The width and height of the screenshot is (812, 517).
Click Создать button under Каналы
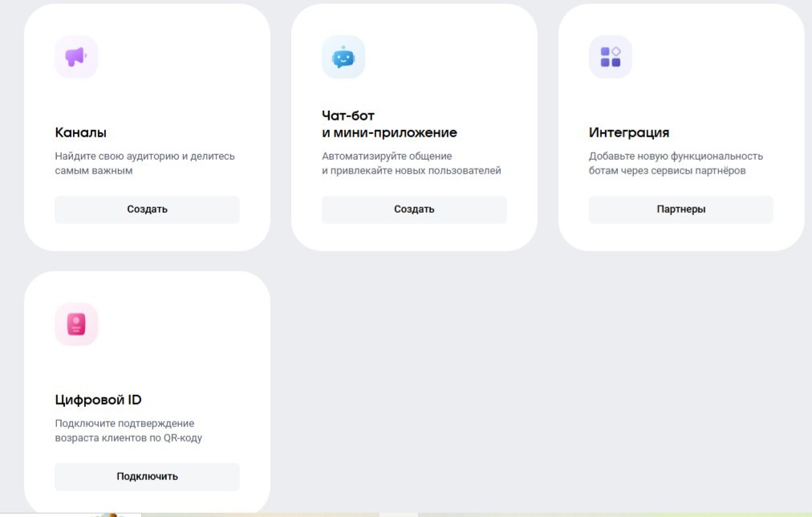(x=147, y=210)
